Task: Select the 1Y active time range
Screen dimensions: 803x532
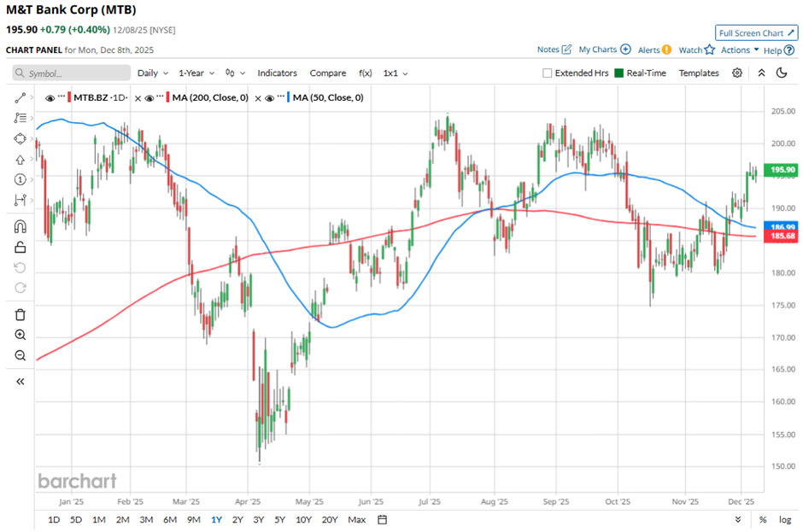Action: pyautogui.click(x=217, y=520)
